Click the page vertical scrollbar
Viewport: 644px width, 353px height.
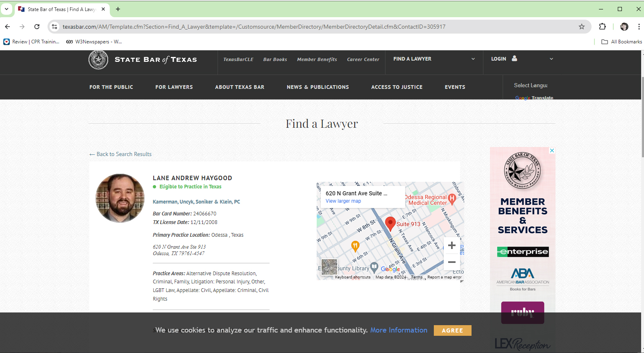pyautogui.click(x=642, y=117)
